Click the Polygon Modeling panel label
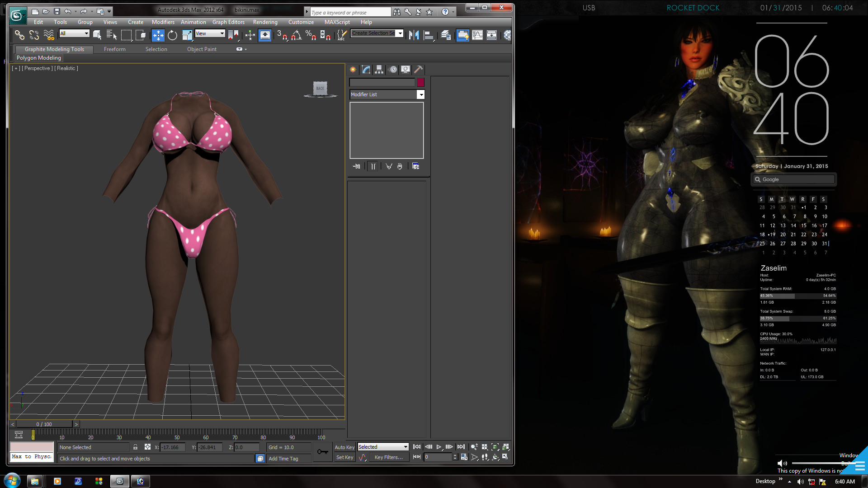 [x=39, y=58]
